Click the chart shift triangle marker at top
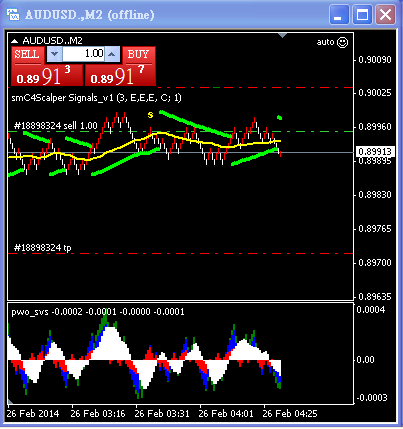This screenshot has width=403, height=429. (x=283, y=35)
